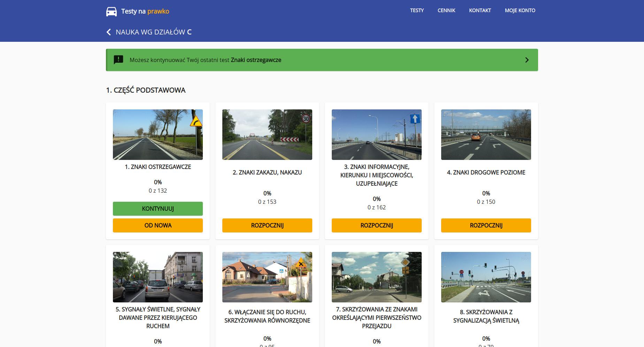The image size is (644, 347).
Task: Expand the green banner right arrow
Action: [527, 60]
